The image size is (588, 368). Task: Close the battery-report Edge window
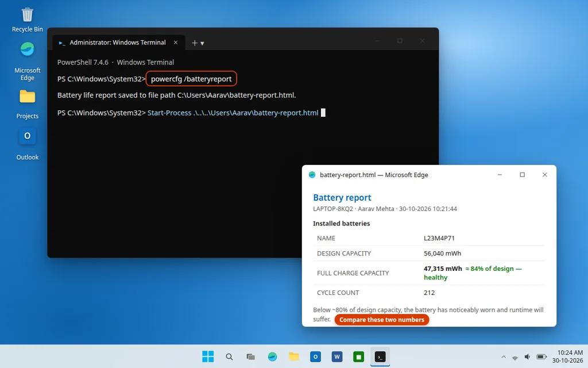click(x=544, y=175)
